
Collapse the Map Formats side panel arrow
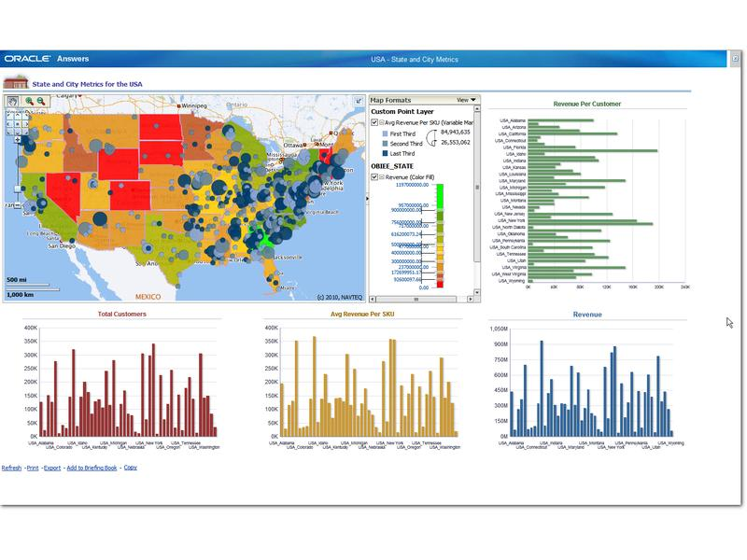tap(367, 198)
